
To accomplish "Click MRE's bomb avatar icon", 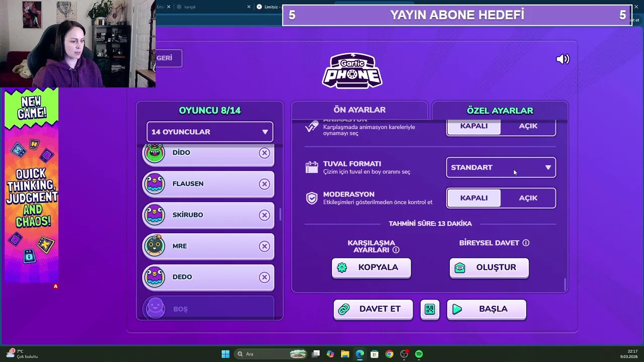I will [x=155, y=246].
